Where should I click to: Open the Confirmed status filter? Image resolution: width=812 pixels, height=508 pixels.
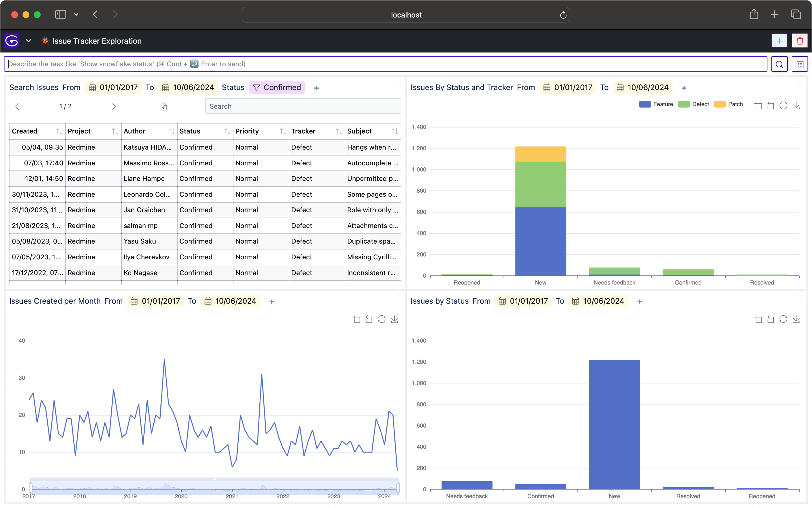[x=277, y=87]
